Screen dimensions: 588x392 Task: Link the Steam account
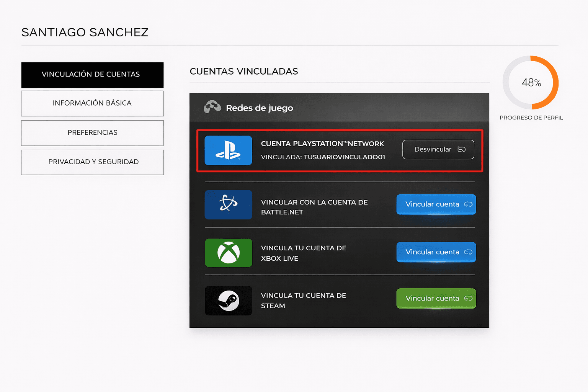coord(436,299)
